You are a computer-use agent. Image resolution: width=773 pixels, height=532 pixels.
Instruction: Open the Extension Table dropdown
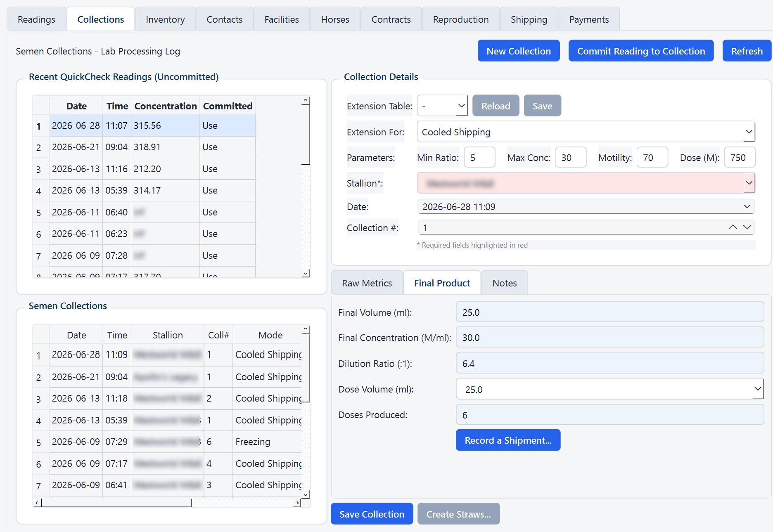(442, 106)
